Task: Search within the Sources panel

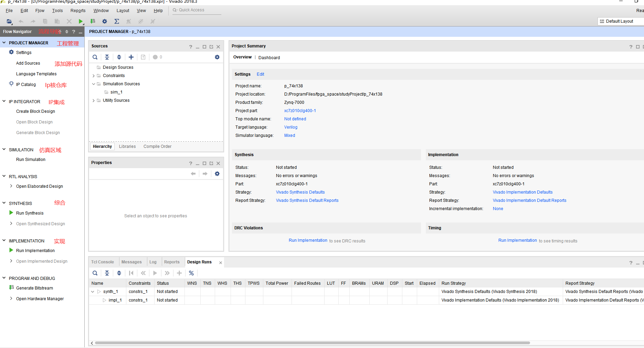Action: [x=95, y=57]
